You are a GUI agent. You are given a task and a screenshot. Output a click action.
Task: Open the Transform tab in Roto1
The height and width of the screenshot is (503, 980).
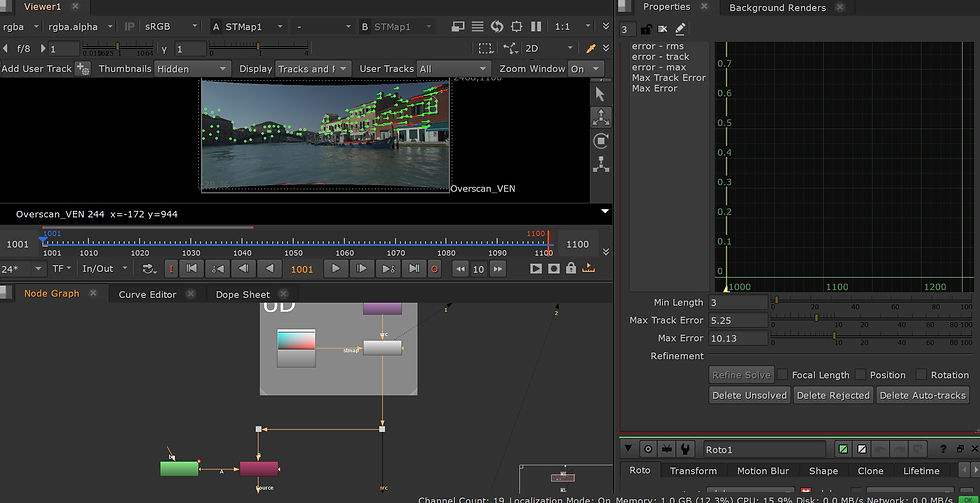point(693,471)
